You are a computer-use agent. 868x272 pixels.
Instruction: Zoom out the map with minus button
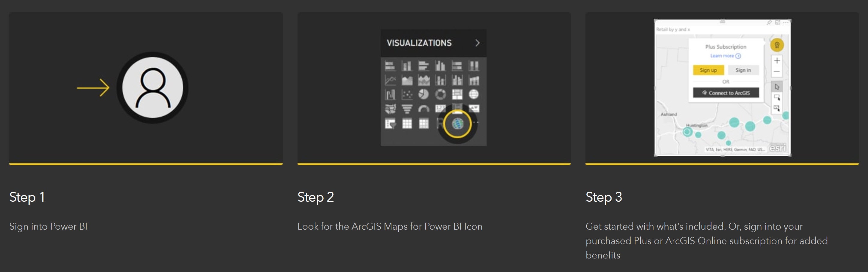pos(777,72)
